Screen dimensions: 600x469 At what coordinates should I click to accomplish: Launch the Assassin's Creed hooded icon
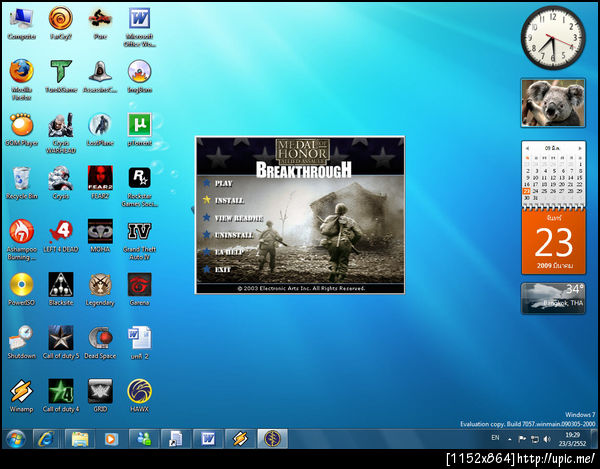[x=100, y=76]
